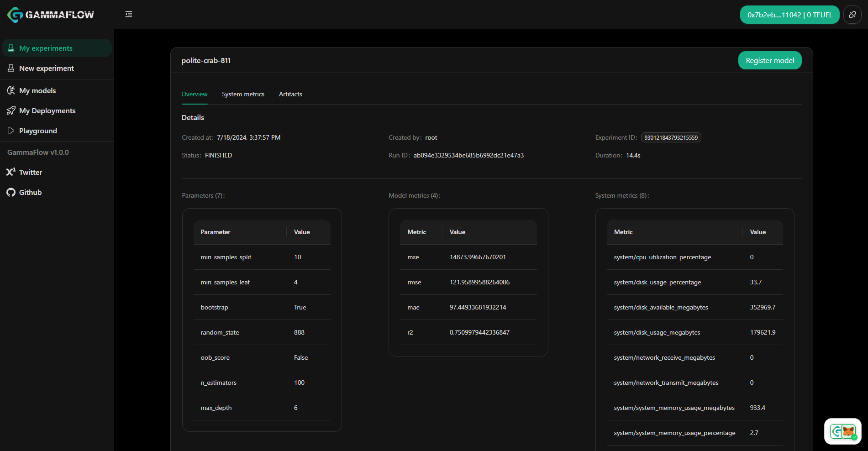Screen dimensions: 868x451
Task: Click the flask icon beside New experiment
Action: click(x=11, y=68)
